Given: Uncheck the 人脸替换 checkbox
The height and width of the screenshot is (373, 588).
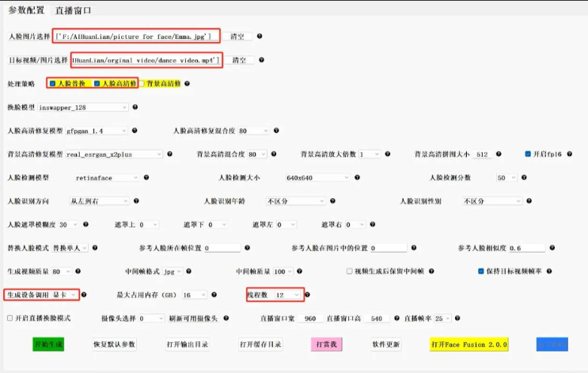Looking at the screenshot, I should 52,83.
